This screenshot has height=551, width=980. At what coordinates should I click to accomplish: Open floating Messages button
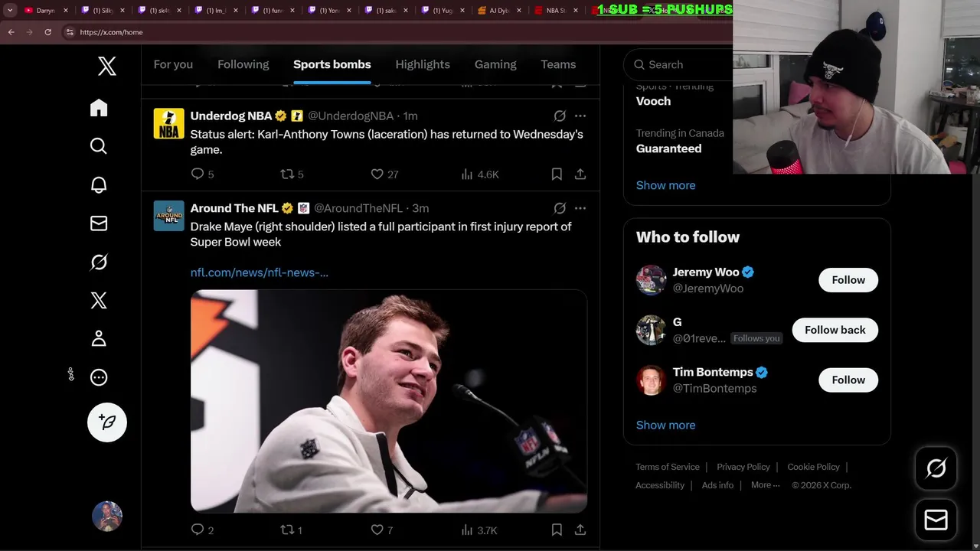pyautogui.click(x=936, y=520)
